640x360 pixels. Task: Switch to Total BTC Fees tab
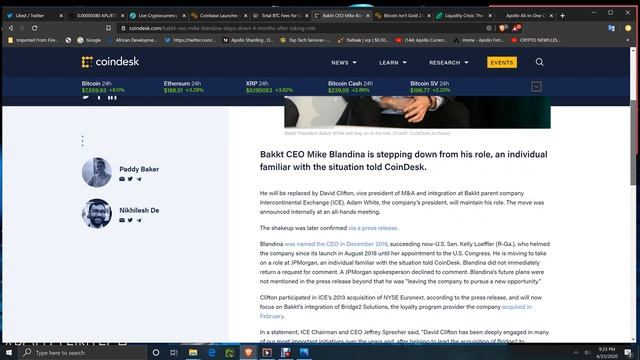pos(279,16)
